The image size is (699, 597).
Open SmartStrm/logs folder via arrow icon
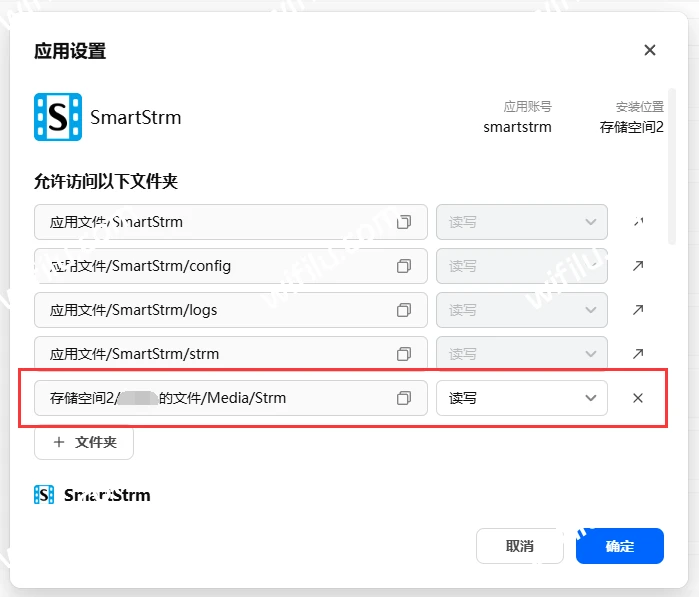coord(638,310)
